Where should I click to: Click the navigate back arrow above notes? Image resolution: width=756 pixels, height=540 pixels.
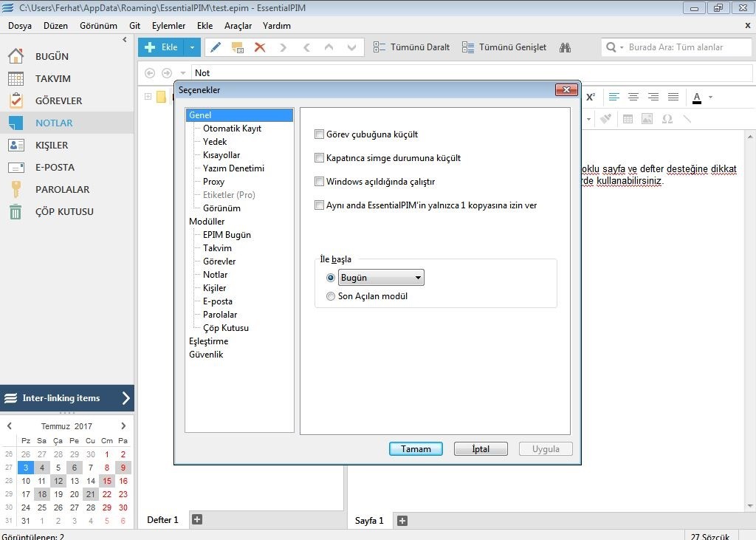click(150, 73)
